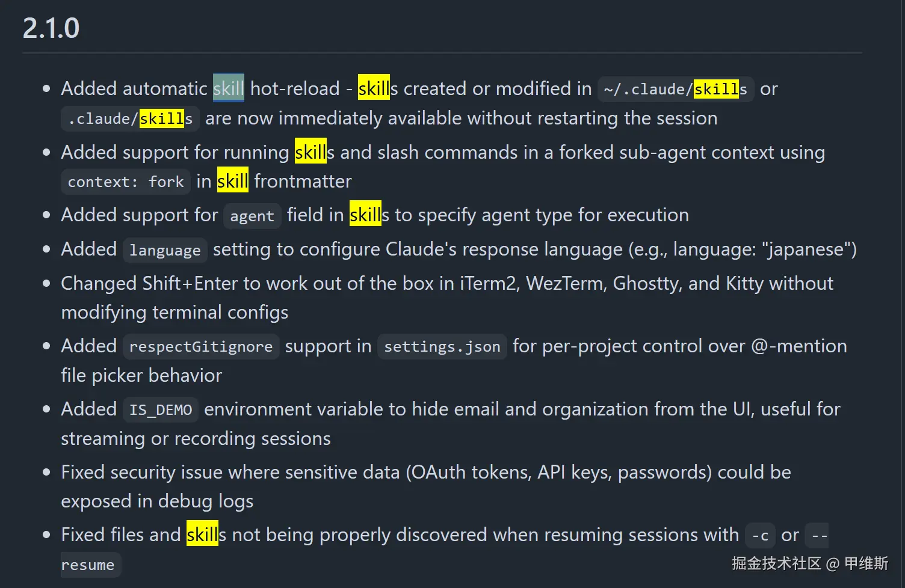Click the "agent" inline code label
This screenshot has height=588, width=905.
point(252,216)
